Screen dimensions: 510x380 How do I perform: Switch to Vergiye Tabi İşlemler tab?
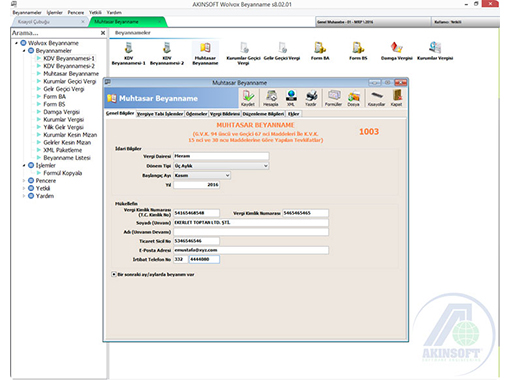point(160,114)
